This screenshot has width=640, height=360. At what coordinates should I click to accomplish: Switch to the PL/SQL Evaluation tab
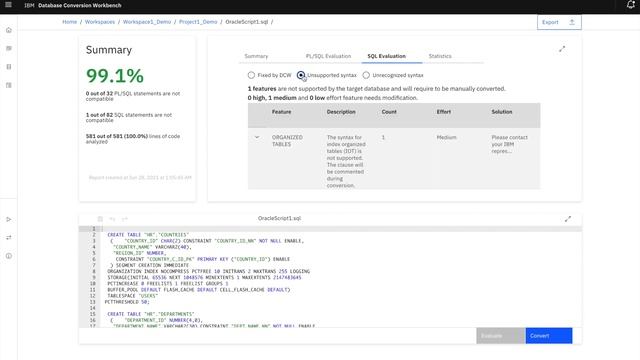pos(328,56)
